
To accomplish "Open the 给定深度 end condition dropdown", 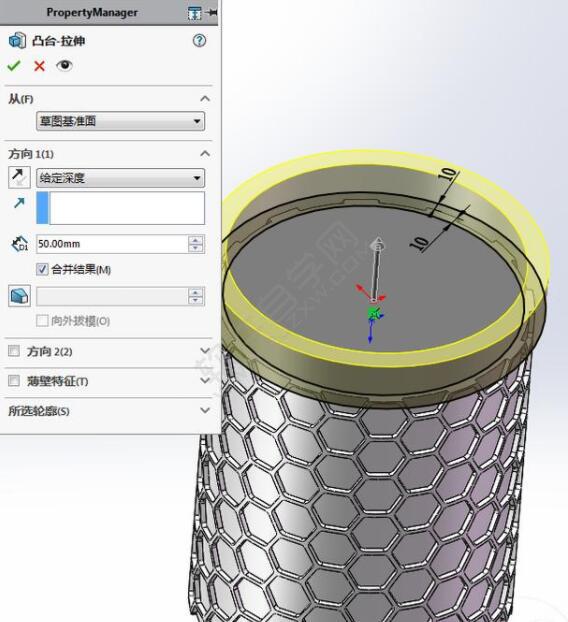I will [120, 178].
